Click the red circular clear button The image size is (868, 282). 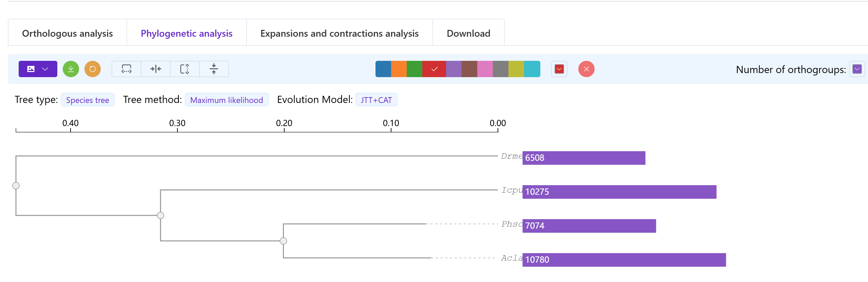click(586, 69)
